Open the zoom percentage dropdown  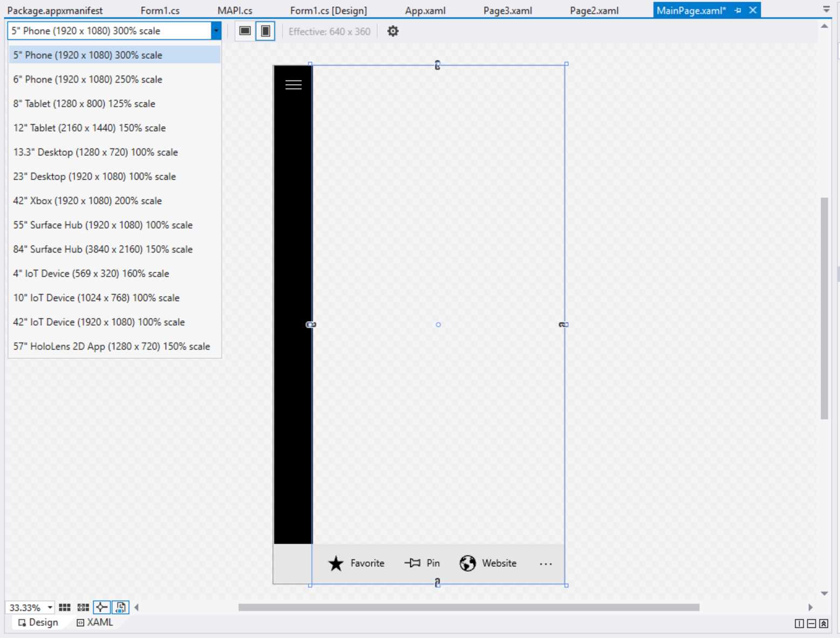tap(49, 607)
